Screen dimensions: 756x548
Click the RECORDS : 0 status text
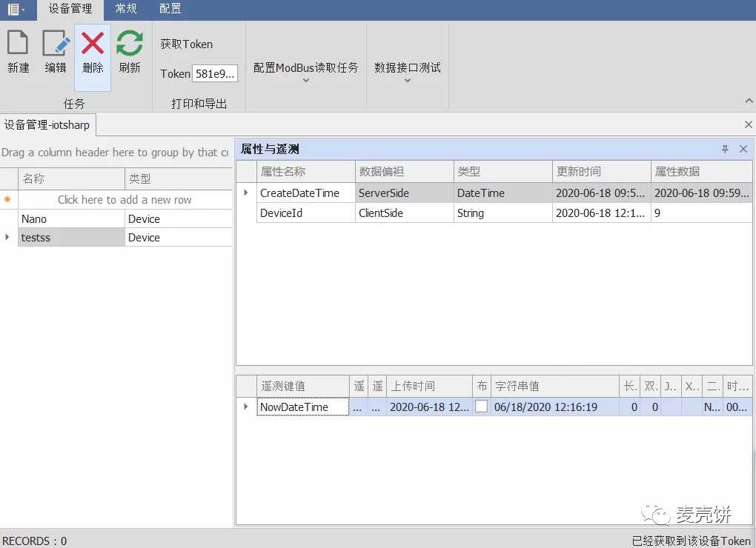pos(35,541)
